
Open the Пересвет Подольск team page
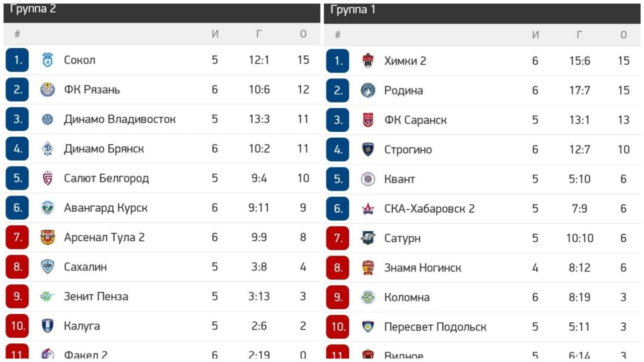click(x=435, y=327)
